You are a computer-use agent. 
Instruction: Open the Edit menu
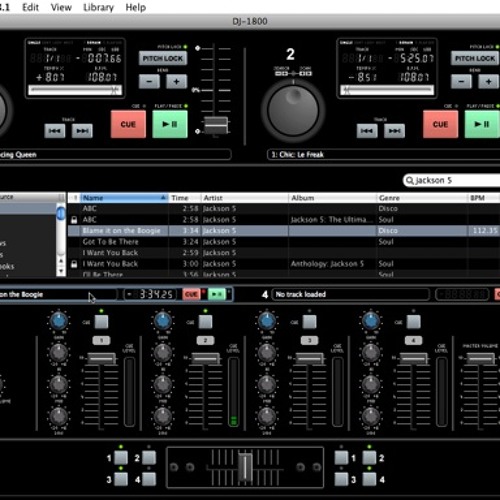click(30, 7)
